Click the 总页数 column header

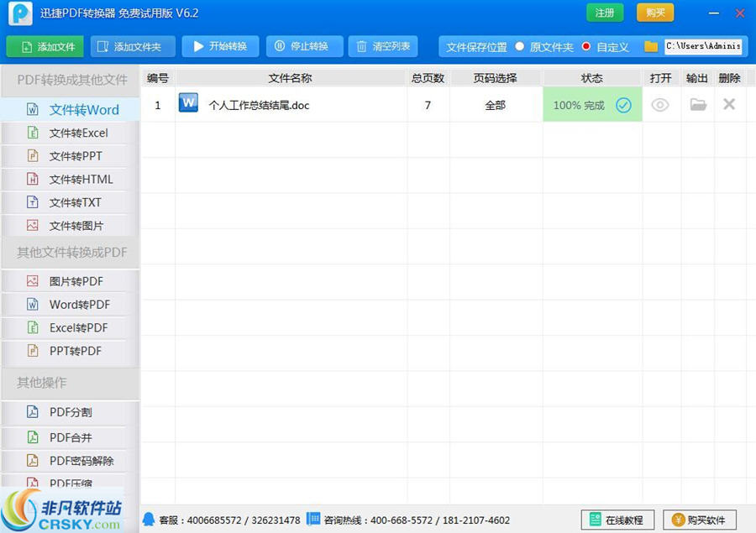coord(428,78)
